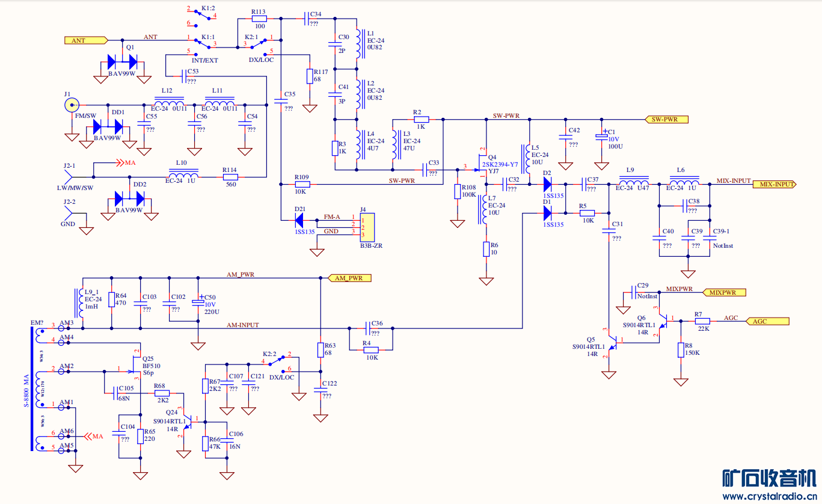
Task: Click the L9_1 1mH inductor
Action: 79,303
